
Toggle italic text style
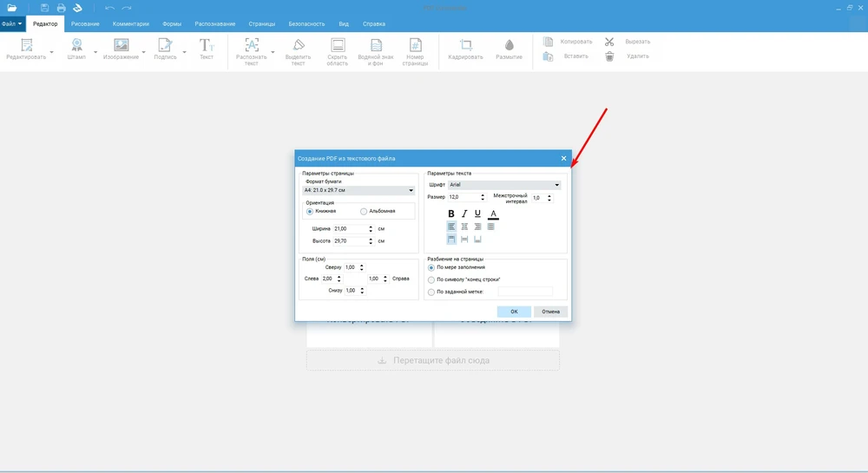click(x=464, y=214)
